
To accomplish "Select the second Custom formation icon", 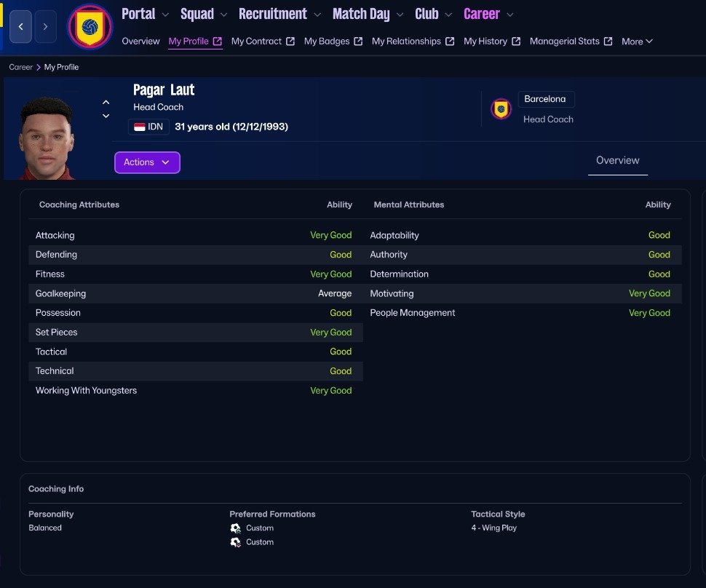I will point(236,542).
